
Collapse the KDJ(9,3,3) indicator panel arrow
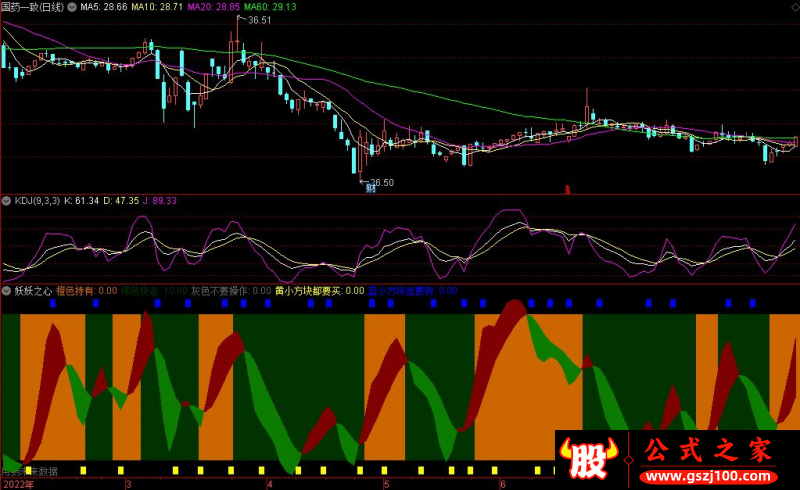7,201
